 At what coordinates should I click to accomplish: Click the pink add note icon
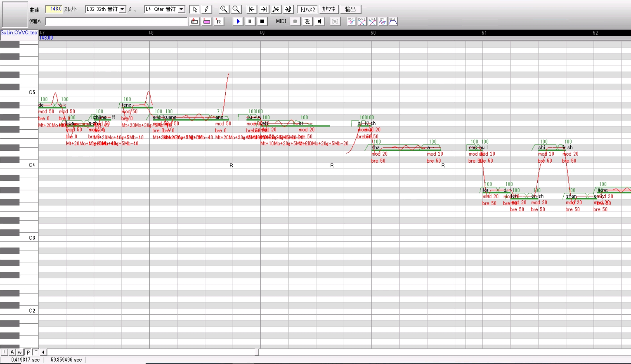pos(207,21)
